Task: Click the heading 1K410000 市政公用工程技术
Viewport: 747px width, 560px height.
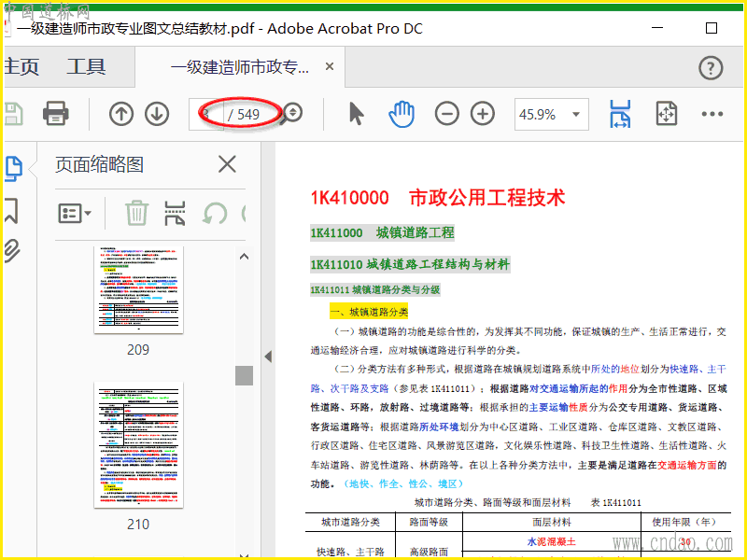Action: coord(438,198)
